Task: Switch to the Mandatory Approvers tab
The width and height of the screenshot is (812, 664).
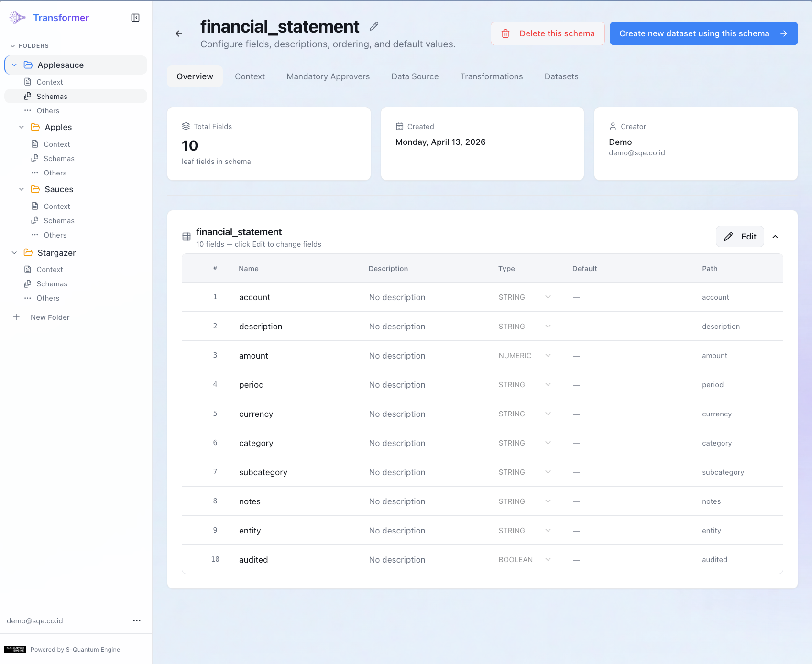Action: pos(328,76)
